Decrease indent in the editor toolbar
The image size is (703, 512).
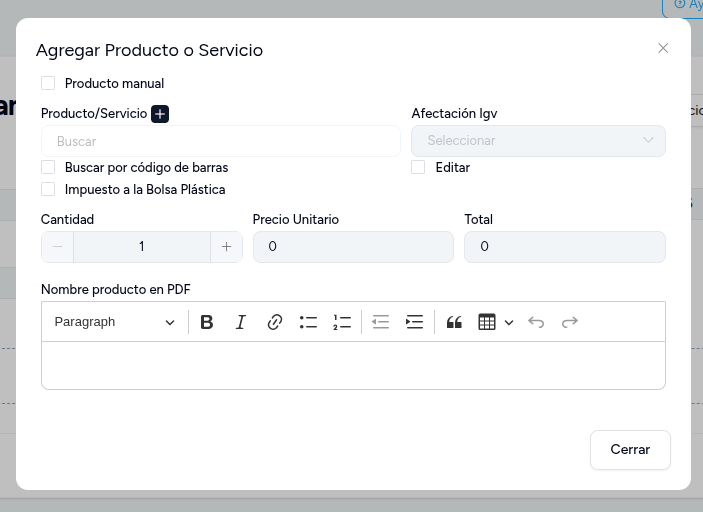(x=381, y=322)
